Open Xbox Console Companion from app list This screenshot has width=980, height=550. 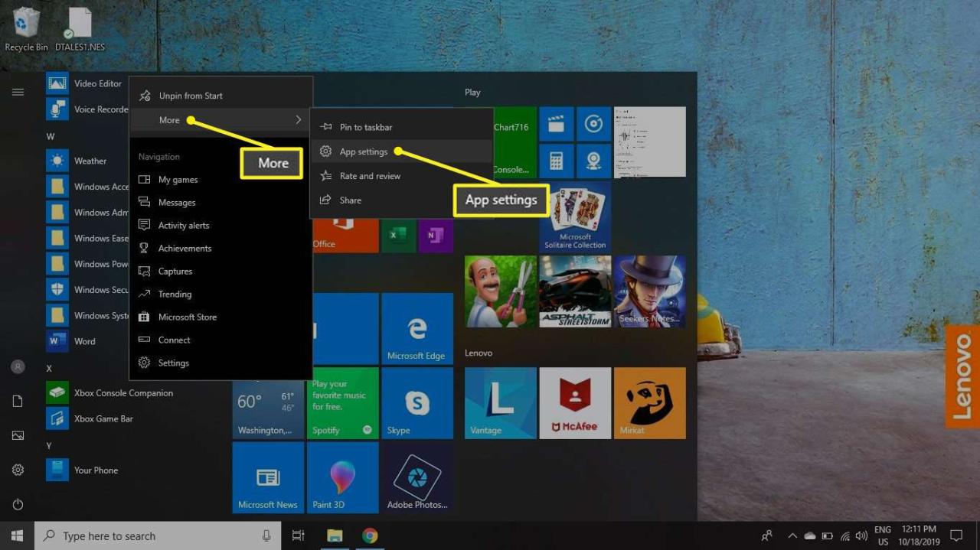click(x=122, y=393)
